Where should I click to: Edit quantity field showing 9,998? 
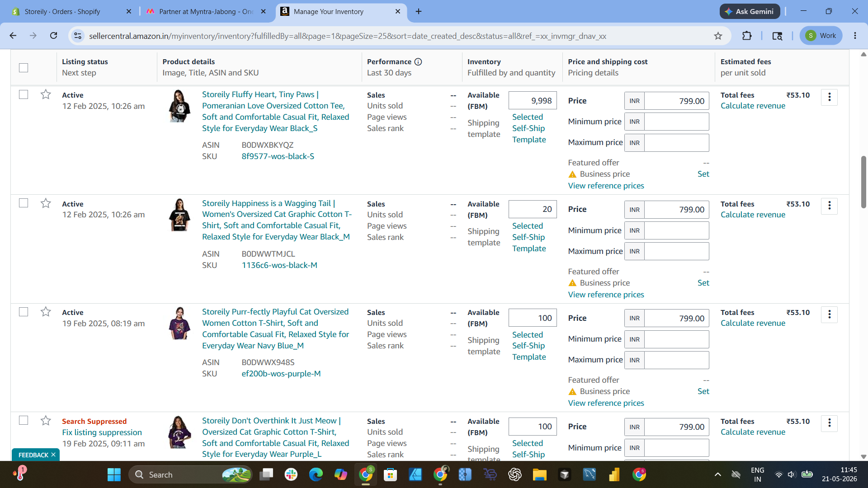(x=532, y=100)
